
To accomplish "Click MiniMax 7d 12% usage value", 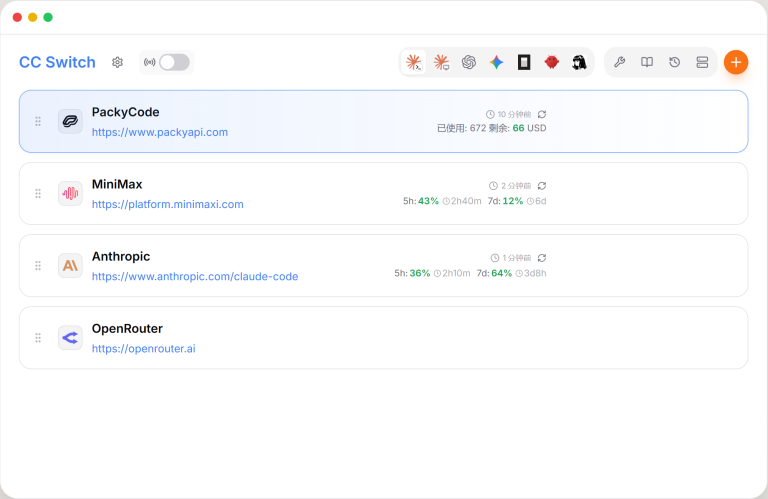I will click(513, 201).
